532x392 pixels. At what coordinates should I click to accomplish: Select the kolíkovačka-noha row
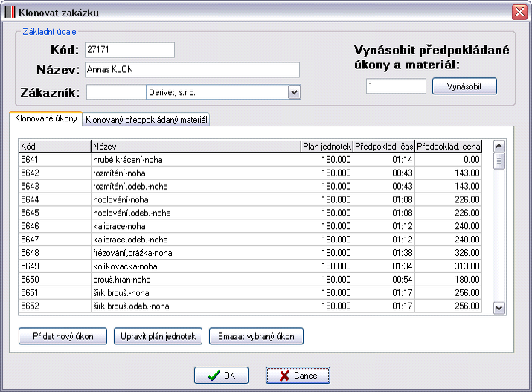tap(251, 266)
